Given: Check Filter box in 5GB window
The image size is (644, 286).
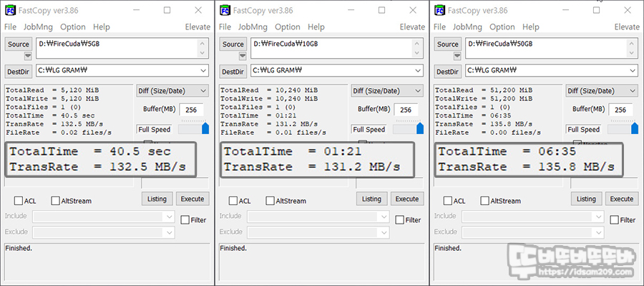Looking at the screenshot, I should (185, 220).
